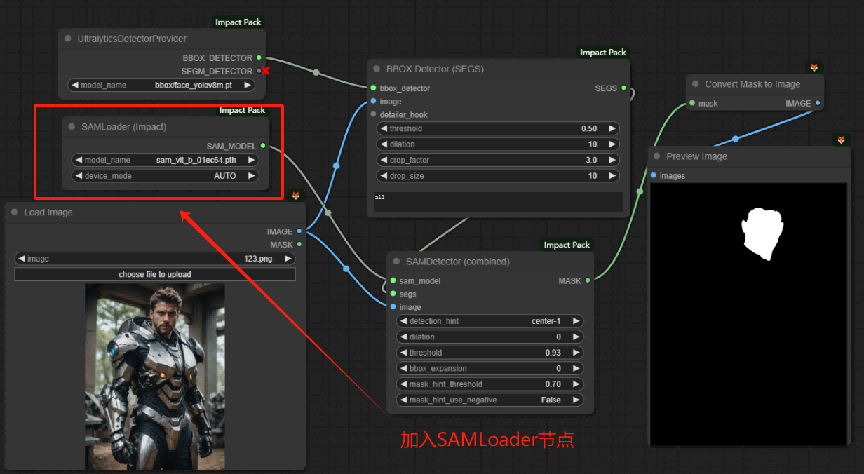Click the Convert Mask mask input socket
Image resolution: width=864 pixels, height=474 pixels.
point(692,104)
